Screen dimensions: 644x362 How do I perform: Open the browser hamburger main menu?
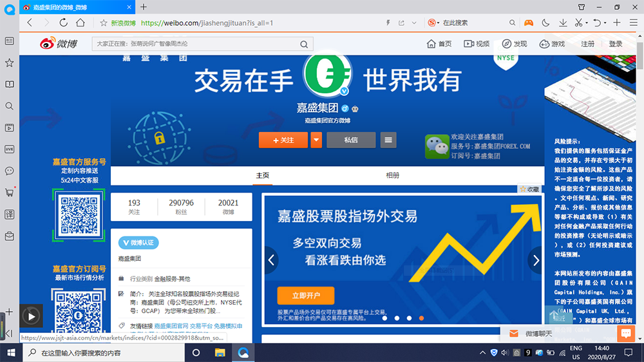(634, 23)
